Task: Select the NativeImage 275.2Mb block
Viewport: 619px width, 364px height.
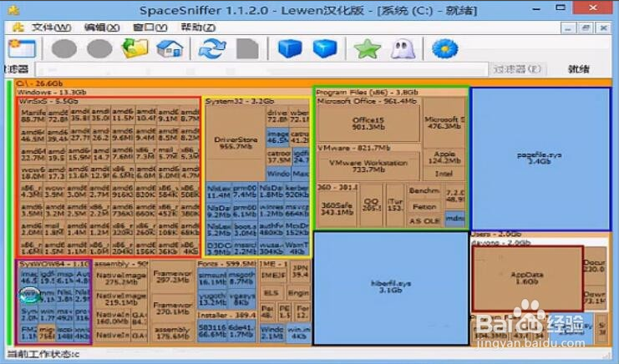Action: [x=121, y=278]
